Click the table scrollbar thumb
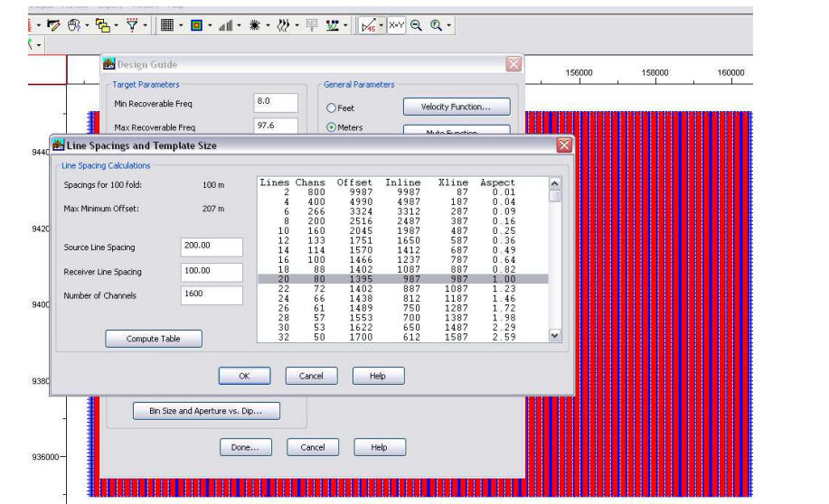The image size is (829, 504). tap(554, 196)
